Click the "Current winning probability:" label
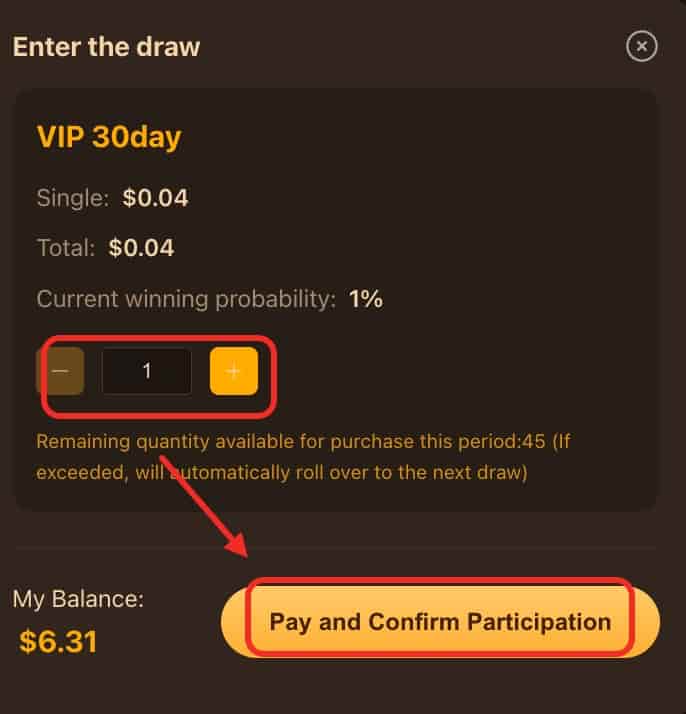Screen dimensions: 686x714 pos(186,298)
